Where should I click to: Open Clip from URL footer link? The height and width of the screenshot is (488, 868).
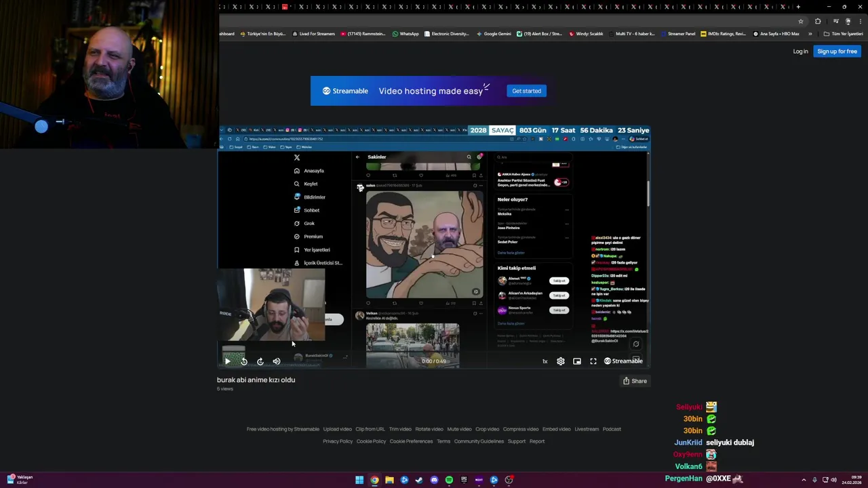coord(370,429)
